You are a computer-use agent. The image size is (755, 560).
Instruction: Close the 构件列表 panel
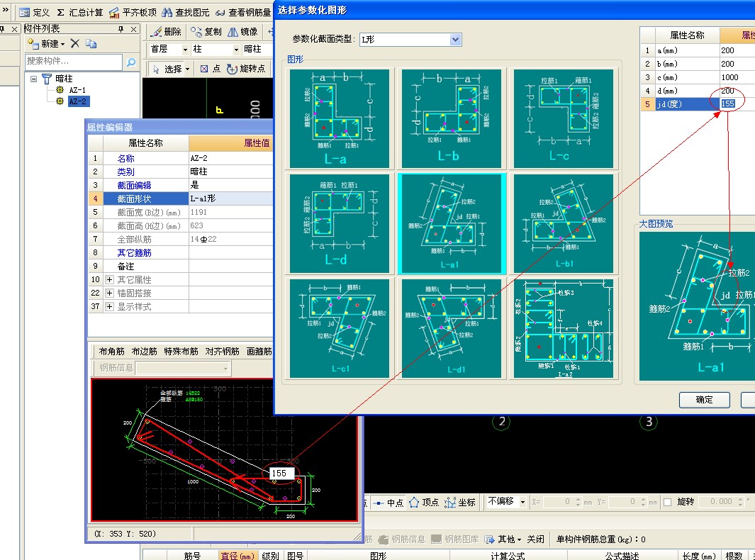133,29
